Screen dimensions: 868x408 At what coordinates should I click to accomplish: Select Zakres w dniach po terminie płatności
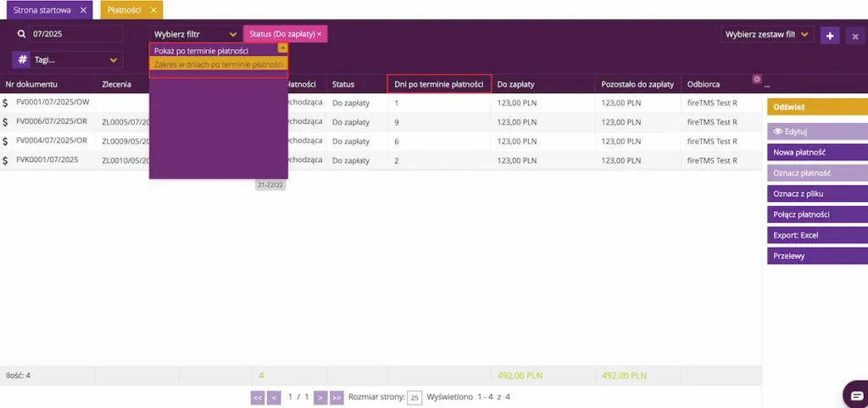pyautogui.click(x=219, y=64)
